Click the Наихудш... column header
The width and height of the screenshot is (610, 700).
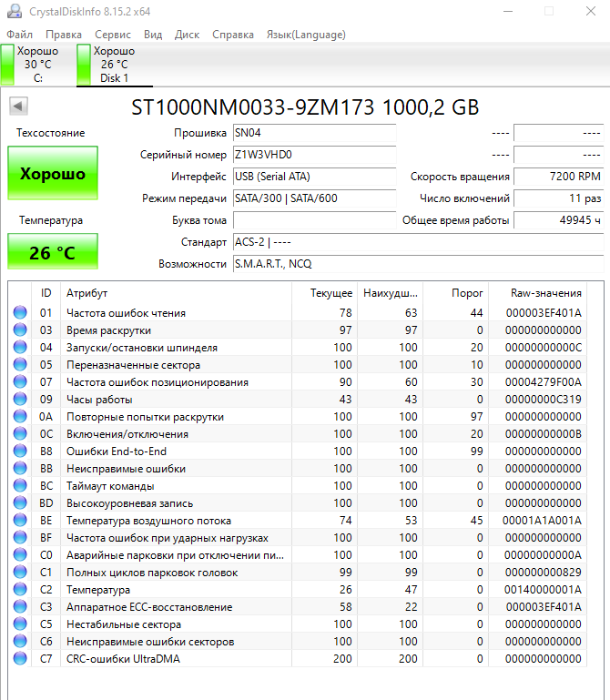pyautogui.click(x=391, y=293)
